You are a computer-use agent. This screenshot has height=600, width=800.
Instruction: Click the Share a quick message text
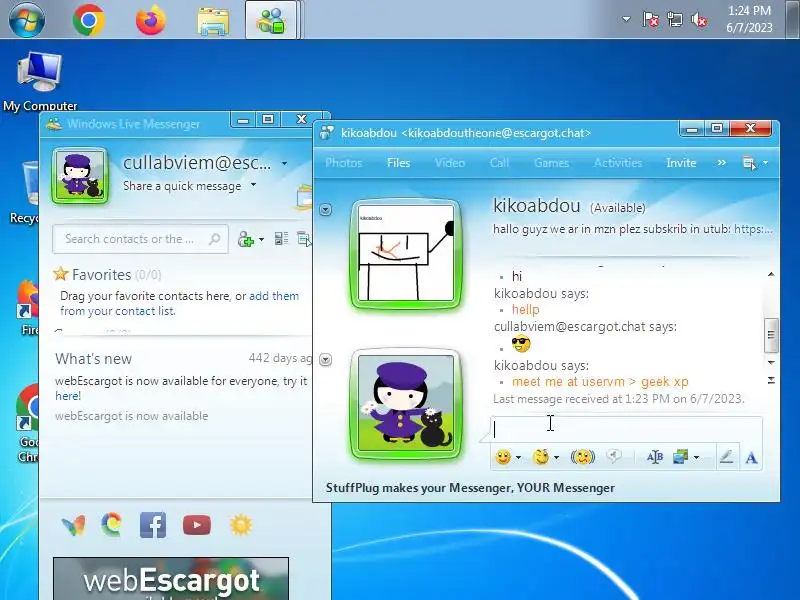tap(182, 186)
